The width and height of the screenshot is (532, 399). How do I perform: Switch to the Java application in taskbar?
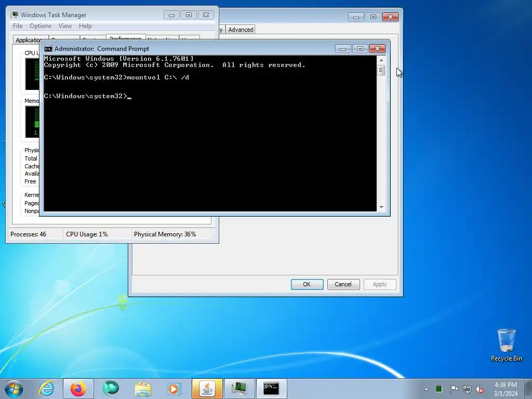[207, 389]
